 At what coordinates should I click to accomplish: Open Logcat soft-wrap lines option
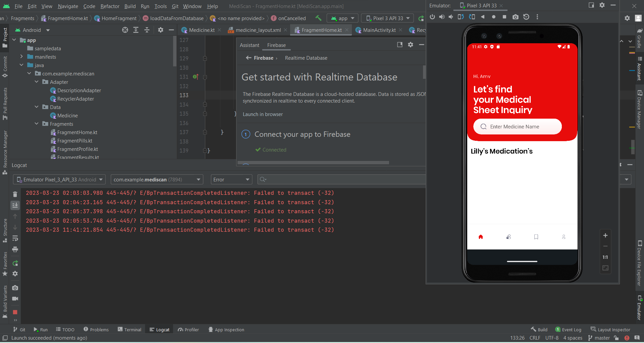pos(15,238)
